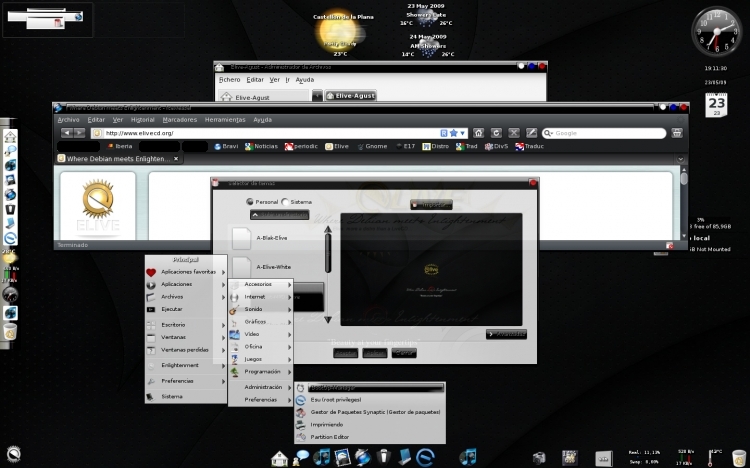Select the 'Where Debian meets Enlighten...' tab

tap(118, 158)
